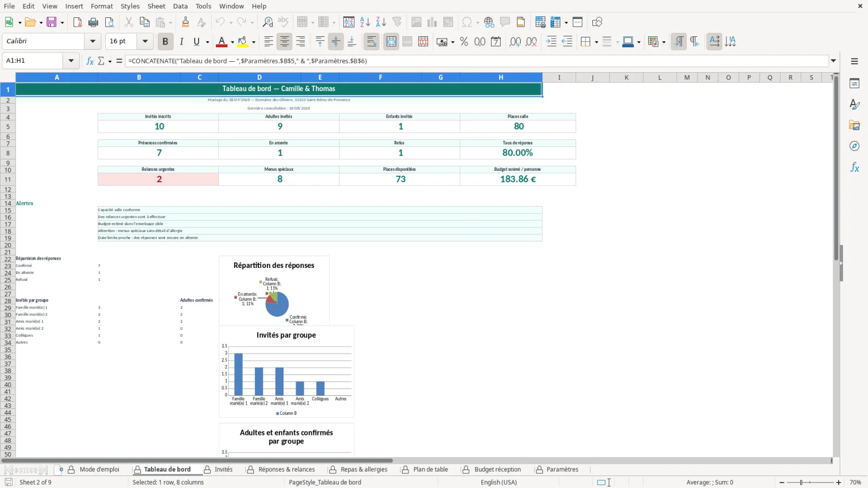Viewport: 868px width, 488px height.
Task: Insert Chart icon in toolbar
Action: [x=432, y=22]
